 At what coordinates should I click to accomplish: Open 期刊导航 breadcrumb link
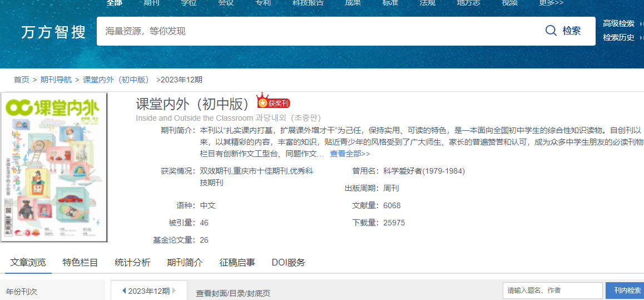point(56,80)
